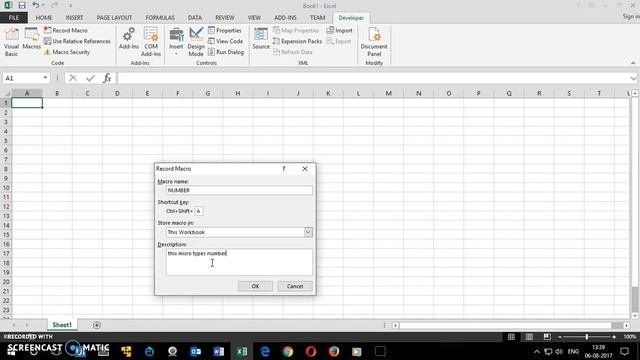This screenshot has width=640, height=360.
Task: Open COM Add-Ins dialog
Action: (151, 42)
